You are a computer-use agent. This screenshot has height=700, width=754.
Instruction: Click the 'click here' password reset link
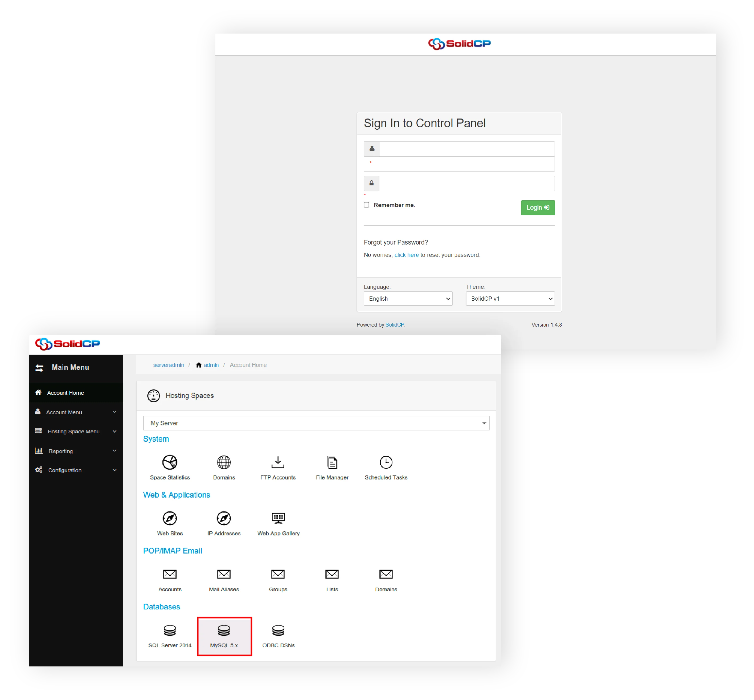pos(406,255)
